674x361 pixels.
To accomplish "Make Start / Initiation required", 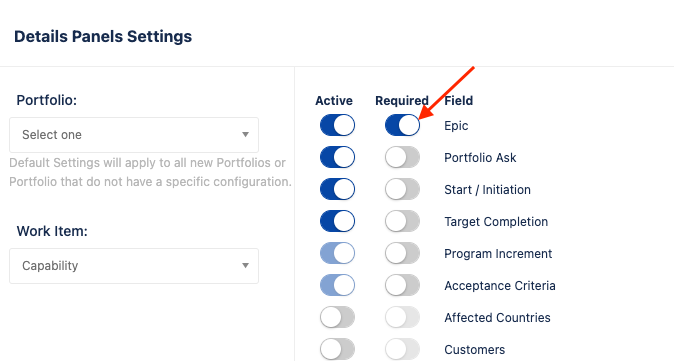I will (402, 189).
